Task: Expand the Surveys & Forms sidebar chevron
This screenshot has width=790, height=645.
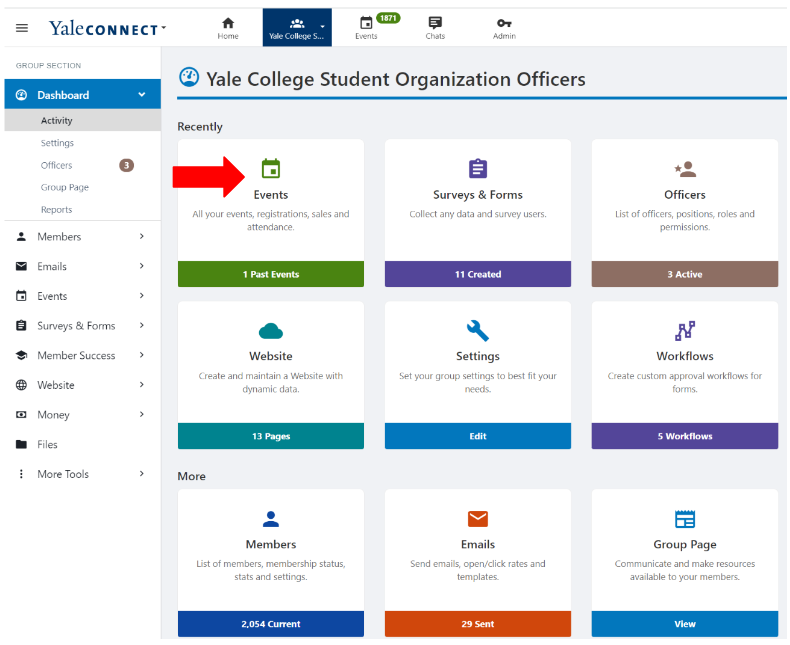Action: (142, 325)
